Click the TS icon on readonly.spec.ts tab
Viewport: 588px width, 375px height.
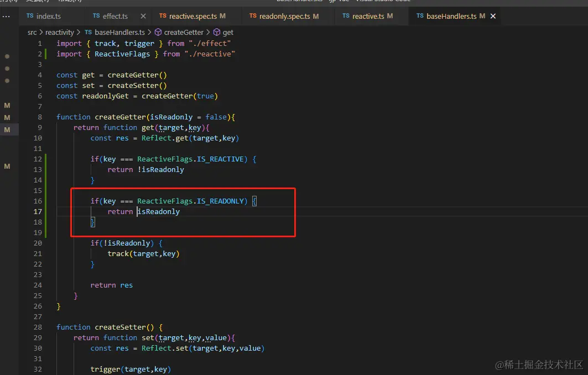(253, 15)
